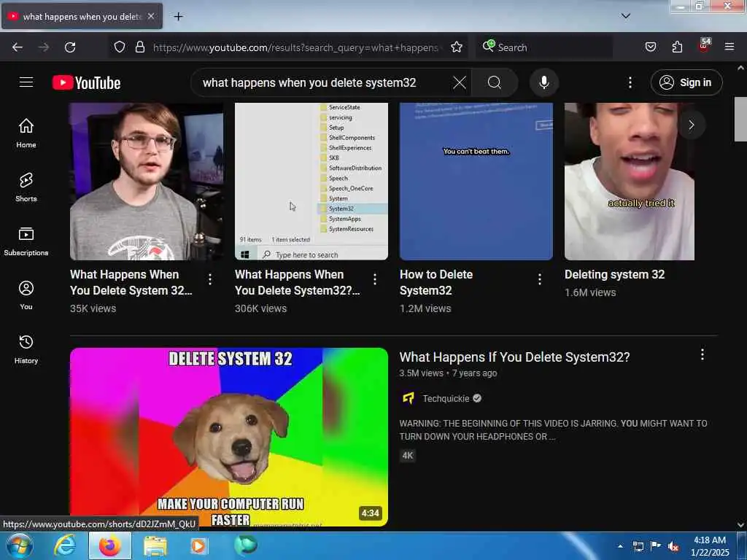Viewport: 747px width, 560px height.
Task: Open History in YouTube sidebar
Action: tap(26, 349)
